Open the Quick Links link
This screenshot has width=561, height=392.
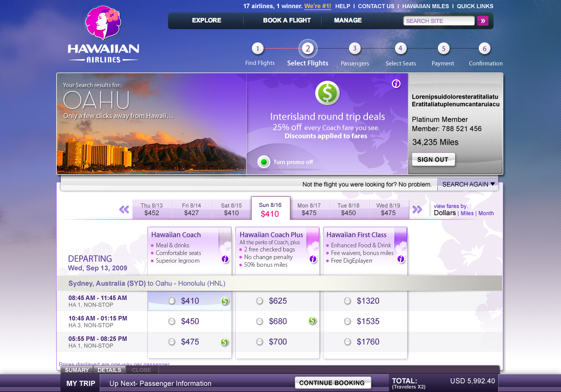pos(475,6)
